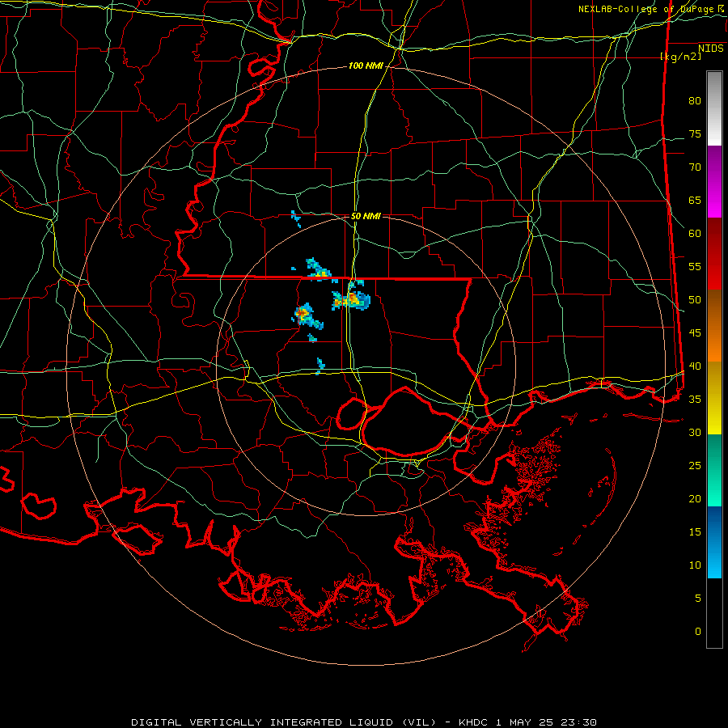Click the 100 NMI range ring label
Image resolution: width=728 pixels, height=728 pixels.
coord(366,66)
